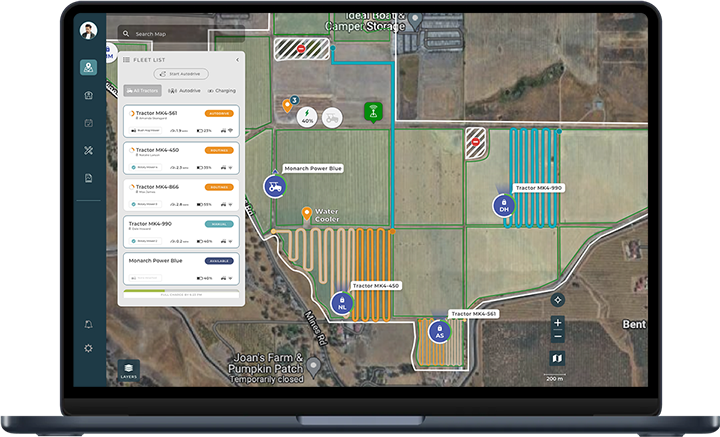720x437 pixels.
Task: Open Tractor MK4-561 fleet card
Action: click(180, 120)
